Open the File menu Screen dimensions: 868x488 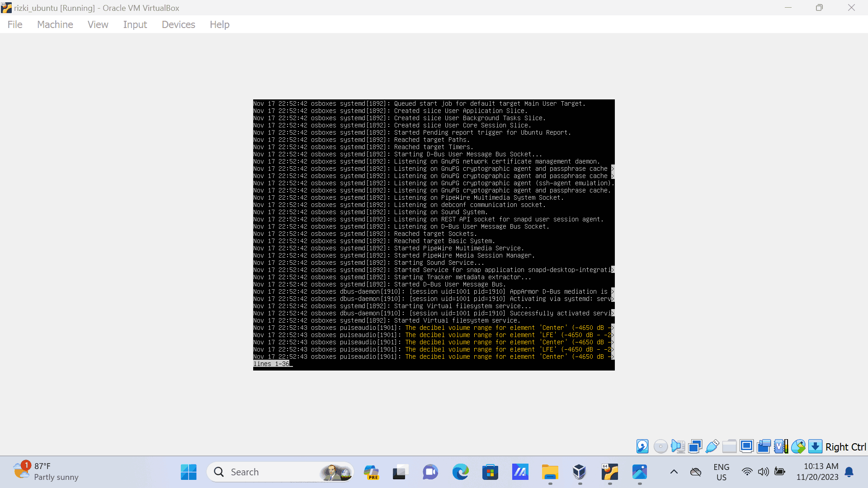tap(15, 24)
